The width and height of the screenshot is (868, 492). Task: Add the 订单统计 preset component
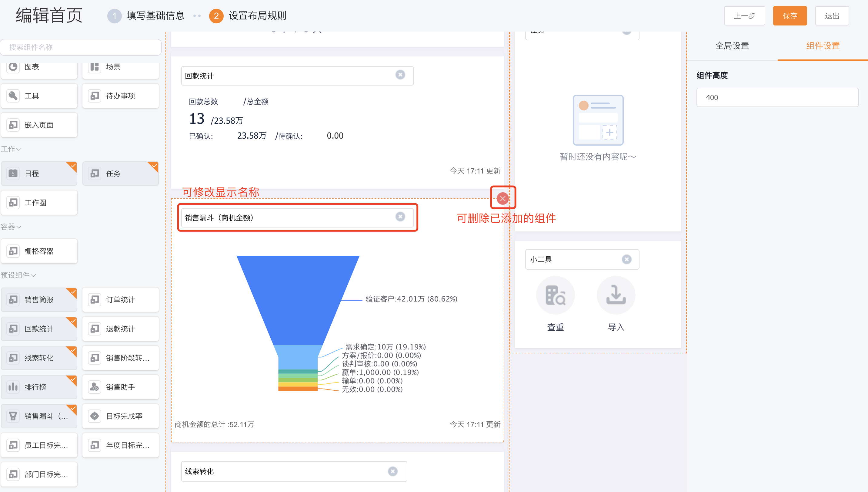[x=121, y=300]
